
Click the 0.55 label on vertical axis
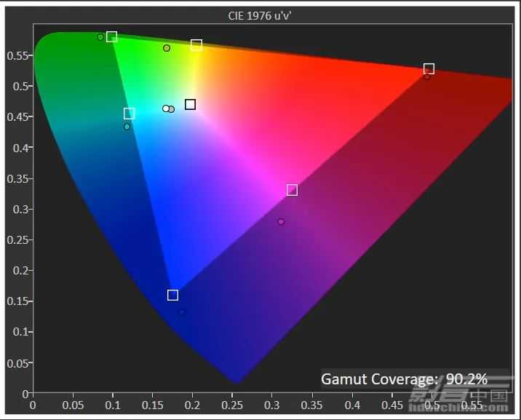[17, 55]
